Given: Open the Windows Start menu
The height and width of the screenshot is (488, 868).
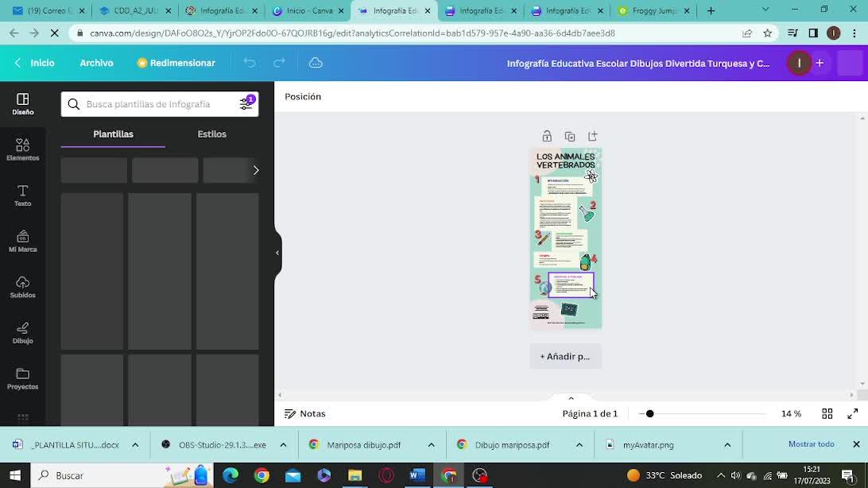Looking at the screenshot, I should pos(15,475).
